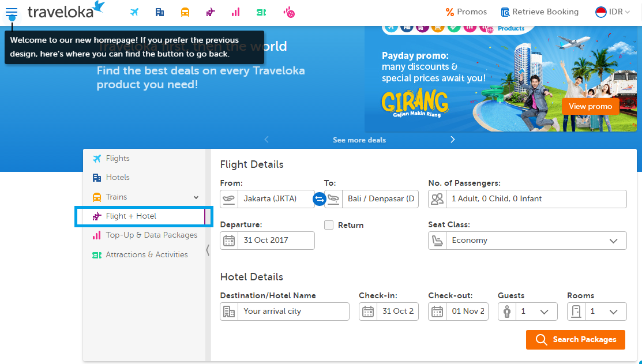This screenshot has height=364, width=642.
Task: Select Hotels in the sidebar
Action: click(118, 178)
